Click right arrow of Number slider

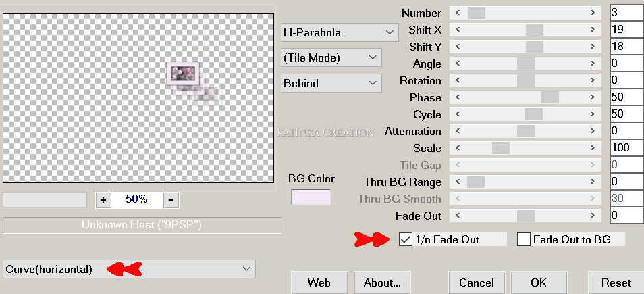pyautogui.click(x=593, y=13)
